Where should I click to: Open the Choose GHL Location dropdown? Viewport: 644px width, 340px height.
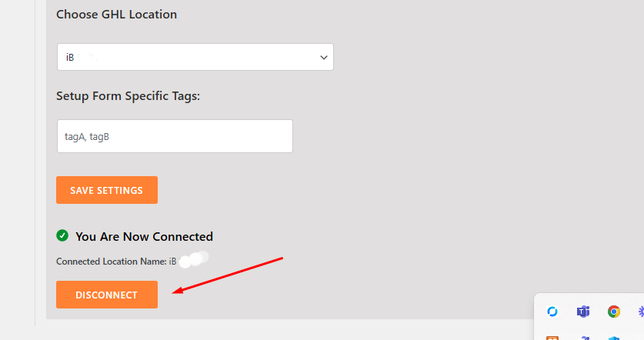tap(195, 57)
